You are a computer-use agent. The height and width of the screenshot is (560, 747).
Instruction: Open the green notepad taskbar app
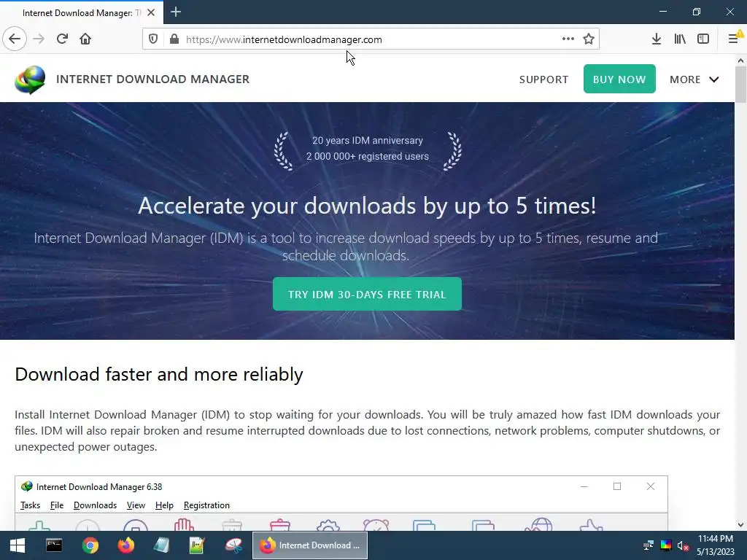197,545
